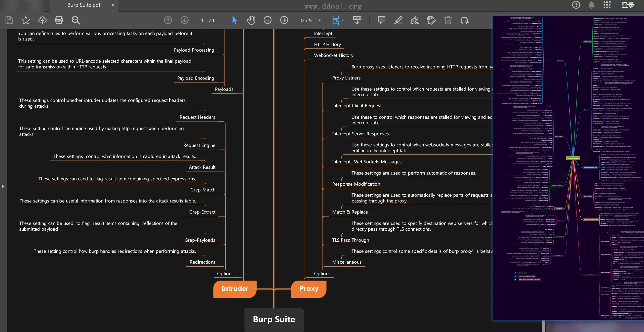Click the page number input field
The image size is (644, 332).
pos(202,20)
